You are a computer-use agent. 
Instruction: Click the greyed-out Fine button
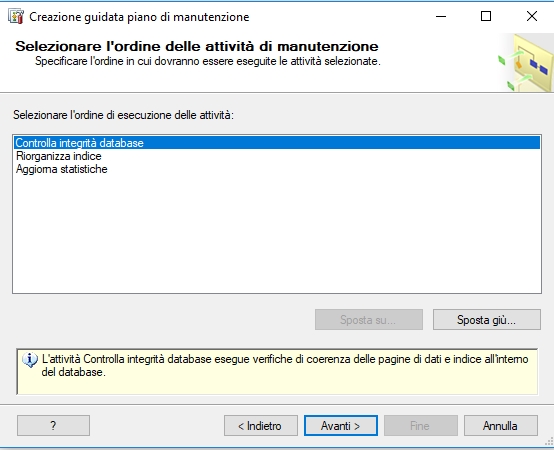[421, 426]
